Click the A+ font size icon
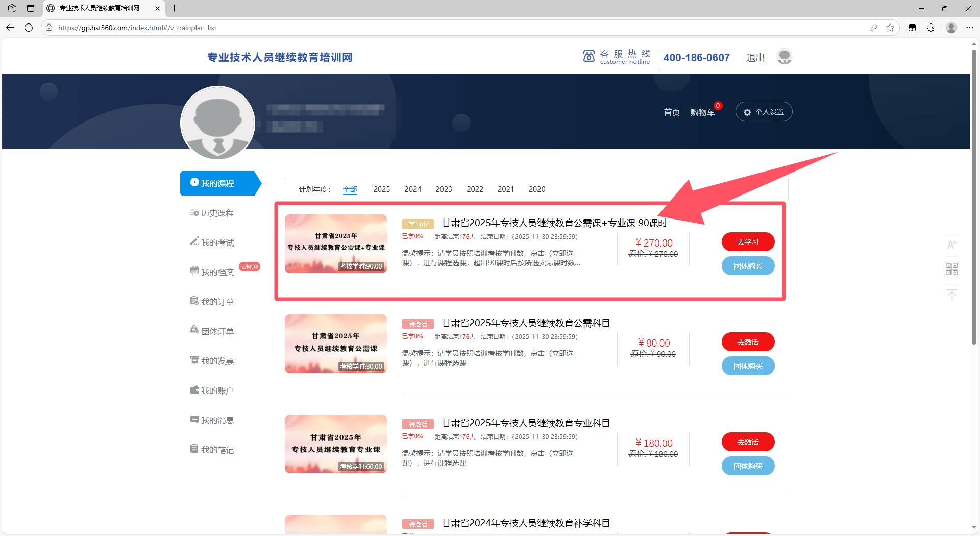Screen dimensions: 980x536 click(952, 245)
